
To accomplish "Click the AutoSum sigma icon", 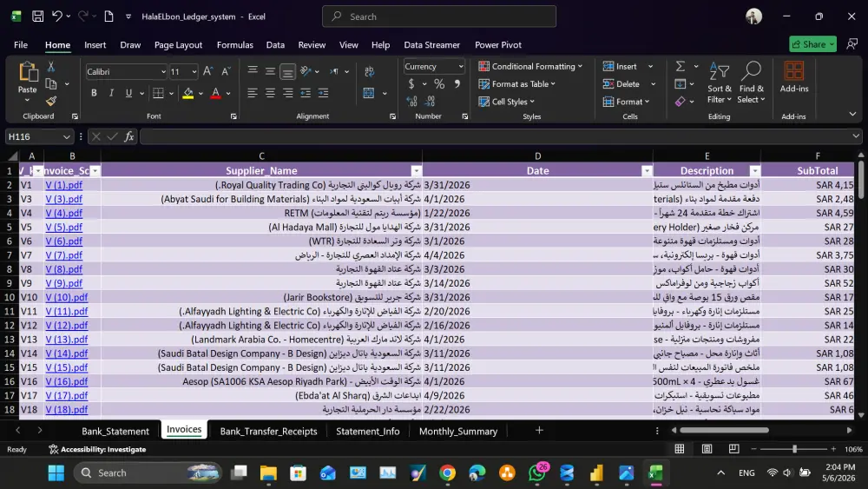I will [x=681, y=67].
